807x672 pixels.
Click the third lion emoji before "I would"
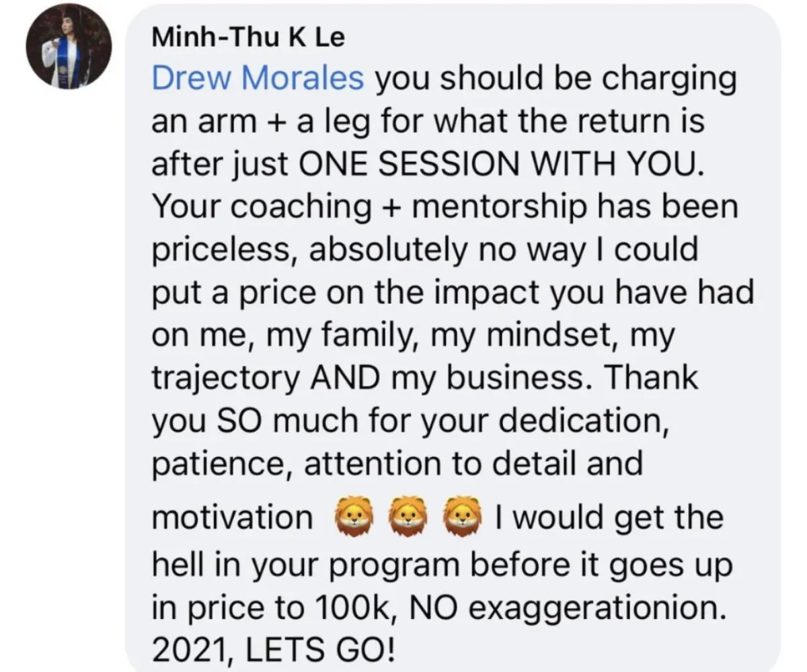click(463, 519)
